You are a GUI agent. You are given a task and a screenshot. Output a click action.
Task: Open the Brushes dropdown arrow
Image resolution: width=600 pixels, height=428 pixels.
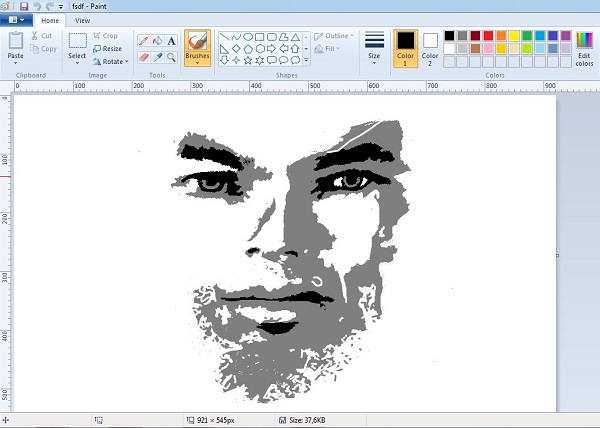[x=197, y=65]
